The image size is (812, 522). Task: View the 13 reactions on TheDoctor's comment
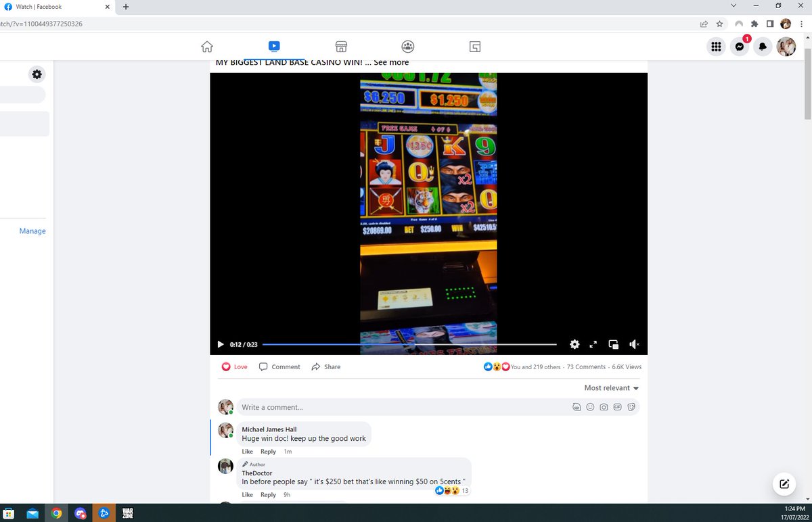(x=453, y=490)
